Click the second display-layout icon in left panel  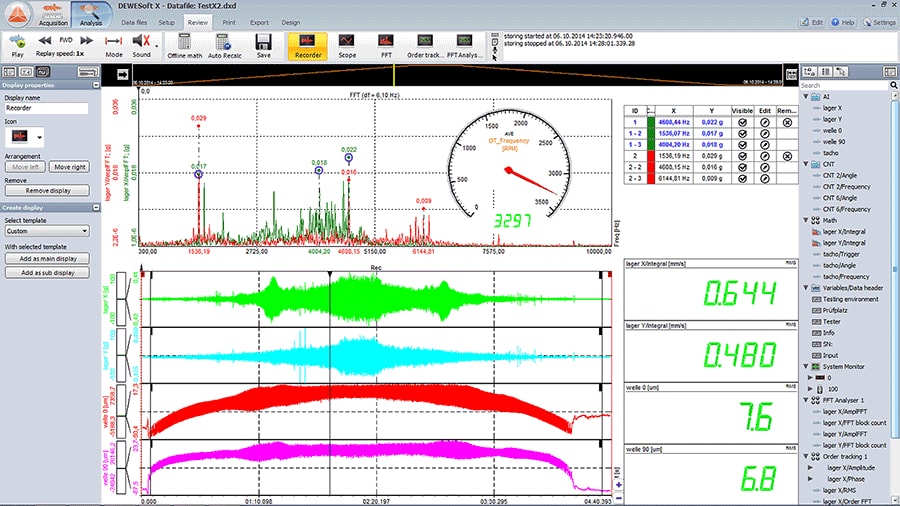pyautogui.click(x=26, y=72)
